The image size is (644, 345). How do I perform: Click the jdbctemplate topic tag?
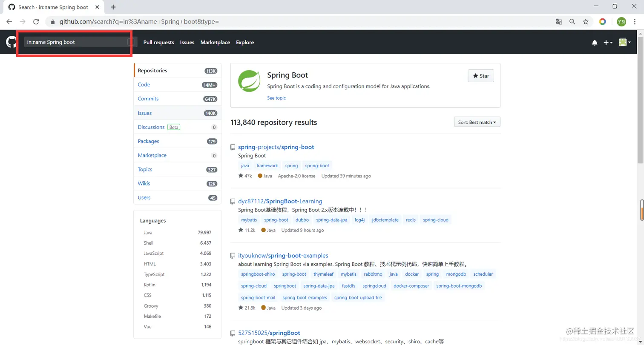[x=385, y=220]
